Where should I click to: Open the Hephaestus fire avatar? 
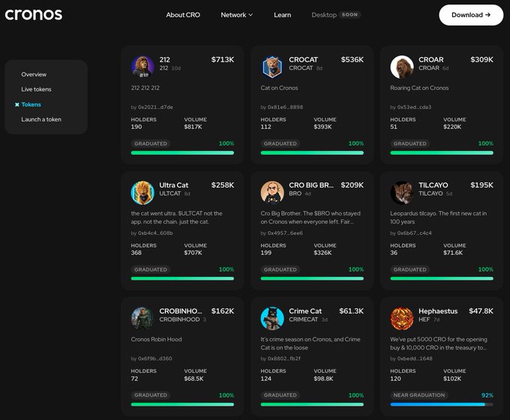[402, 319]
